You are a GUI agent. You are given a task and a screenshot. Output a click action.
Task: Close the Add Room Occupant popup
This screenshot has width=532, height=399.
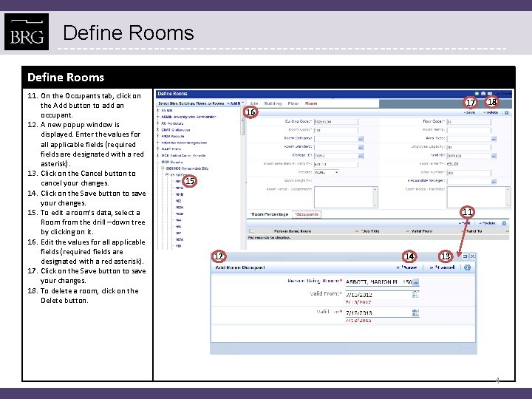(x=472, y=256)
